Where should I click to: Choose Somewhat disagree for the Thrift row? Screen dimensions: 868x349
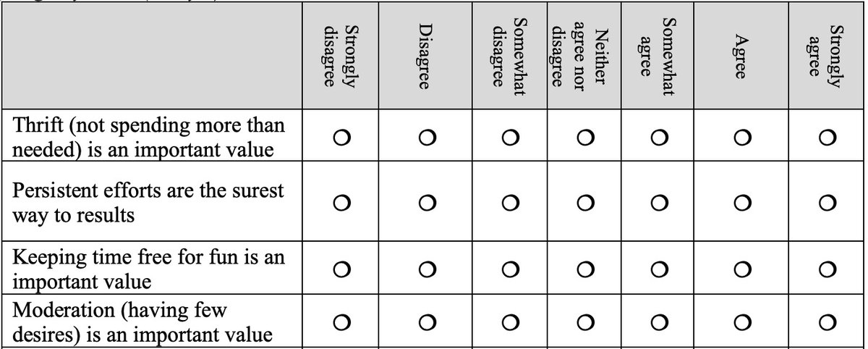(509, 138)
